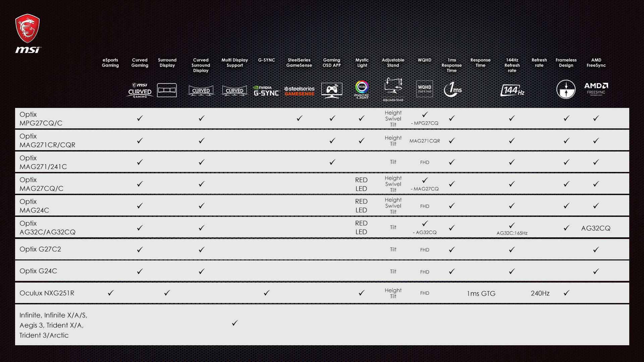
Task: Click Tilt in Optix G24C row
Action: (x=393, y=271)
